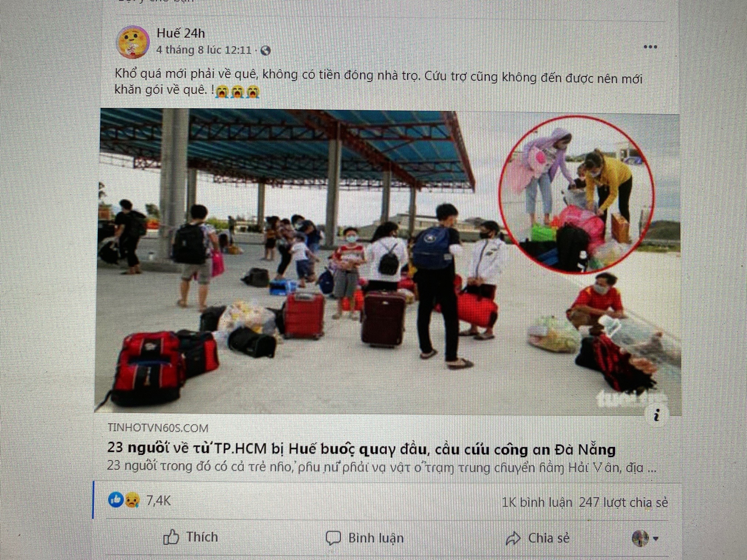Open the Huế 24h page avatar

(x=133, y=42)
